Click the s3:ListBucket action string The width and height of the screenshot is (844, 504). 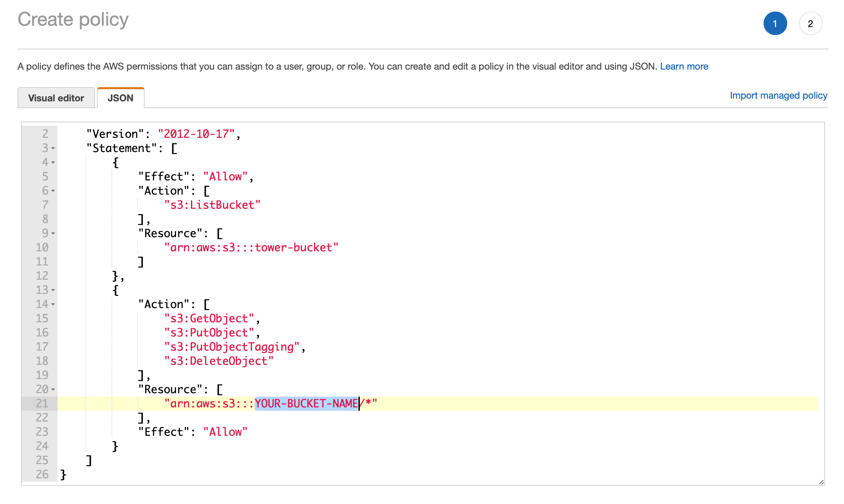click(x=212, y=205)
